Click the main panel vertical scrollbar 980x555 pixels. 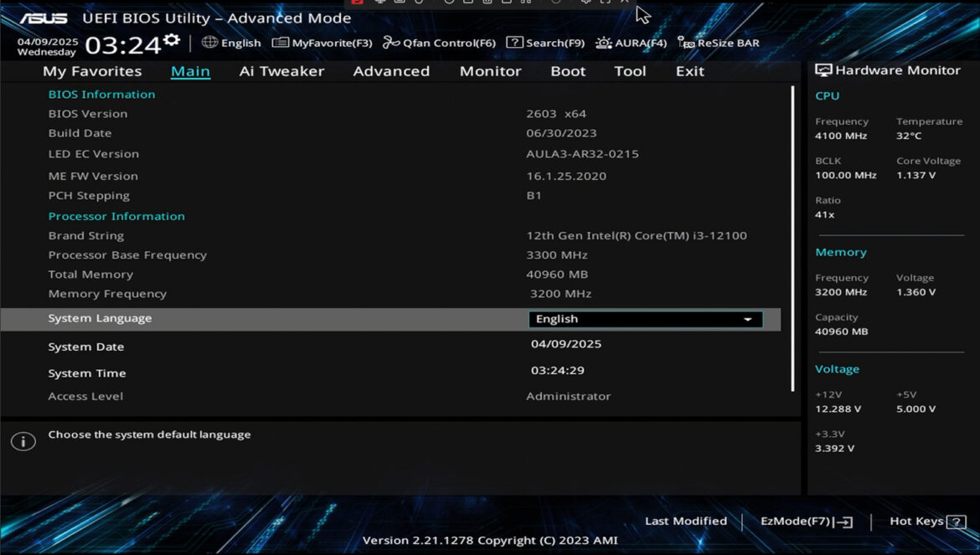(792, 239)
